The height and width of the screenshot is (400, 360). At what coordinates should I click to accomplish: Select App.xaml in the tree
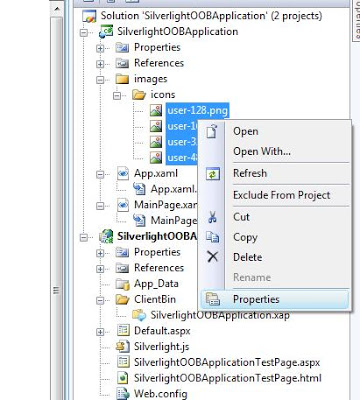click(156, 173)
